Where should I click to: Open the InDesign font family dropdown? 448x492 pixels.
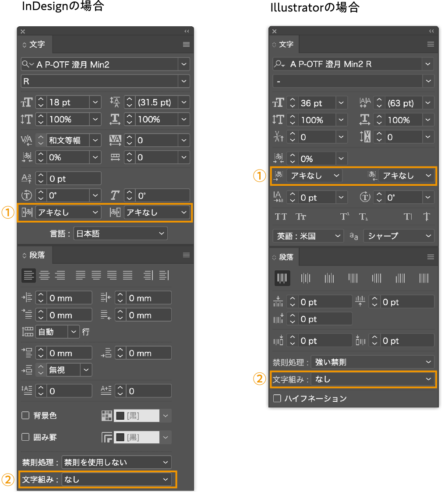point(184,64)
